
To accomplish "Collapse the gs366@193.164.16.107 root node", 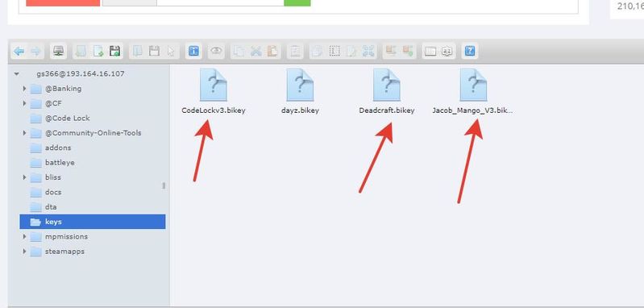I will 17,74.
